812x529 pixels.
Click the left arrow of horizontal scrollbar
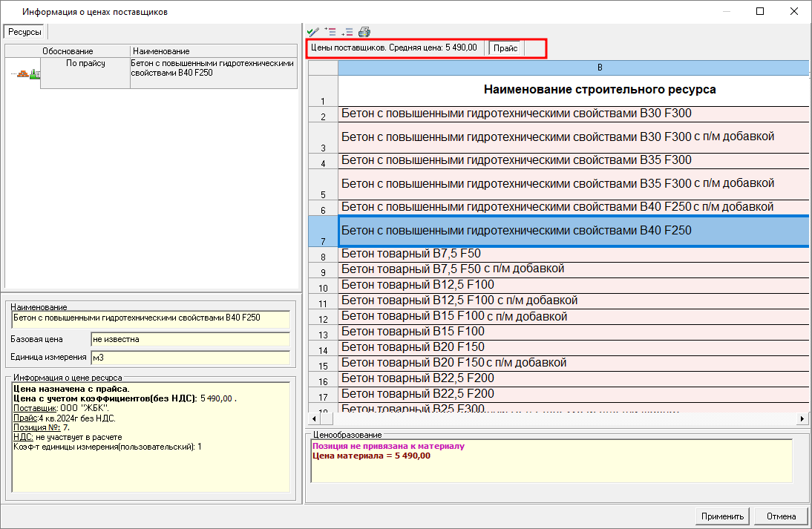314,419
